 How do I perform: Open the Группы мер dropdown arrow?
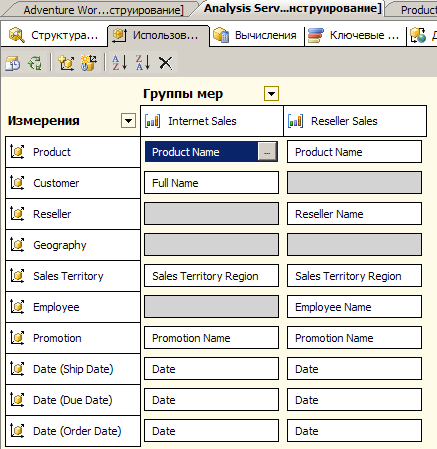pyautogui.click(x=271, y=94)
